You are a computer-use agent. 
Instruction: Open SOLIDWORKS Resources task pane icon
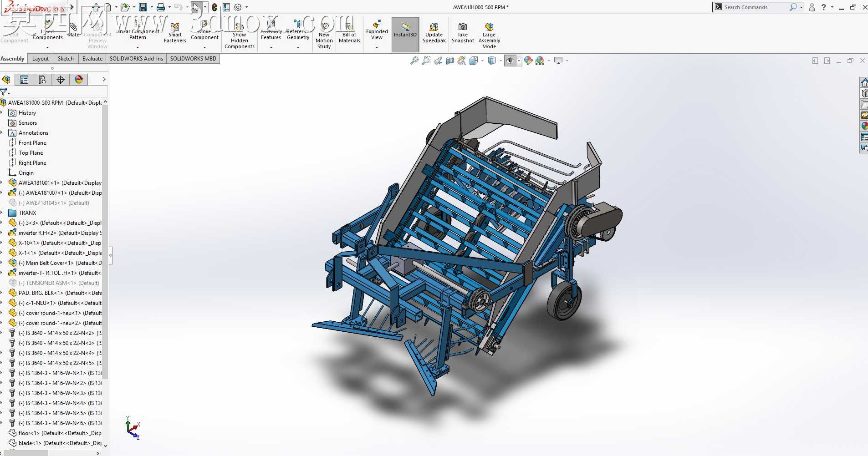point(864,82)
